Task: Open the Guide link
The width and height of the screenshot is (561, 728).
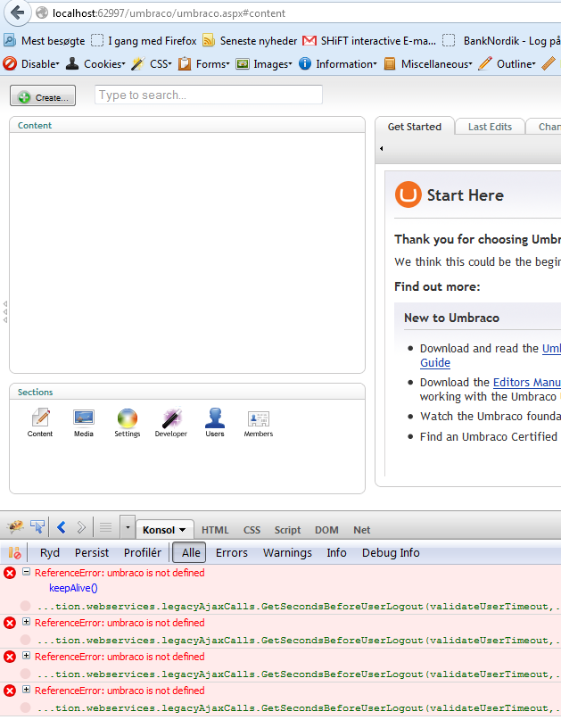Action: [435, 362]
